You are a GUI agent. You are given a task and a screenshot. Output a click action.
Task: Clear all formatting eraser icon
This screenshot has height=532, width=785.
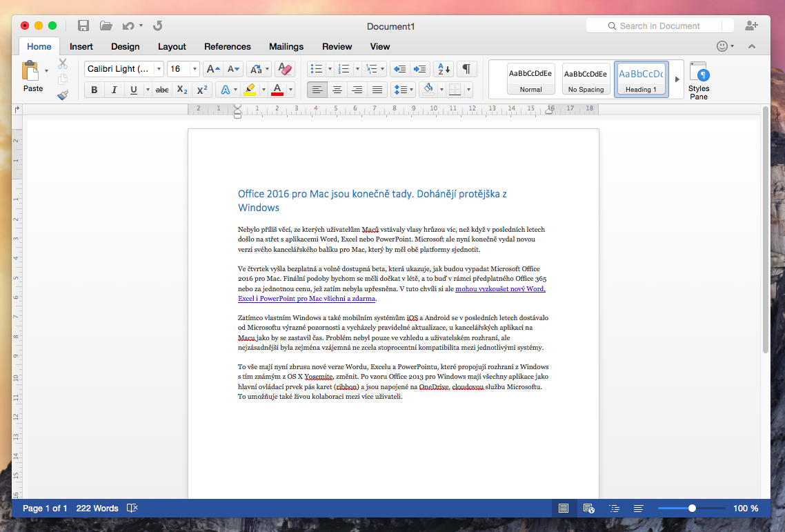click(x=285, y=68)
